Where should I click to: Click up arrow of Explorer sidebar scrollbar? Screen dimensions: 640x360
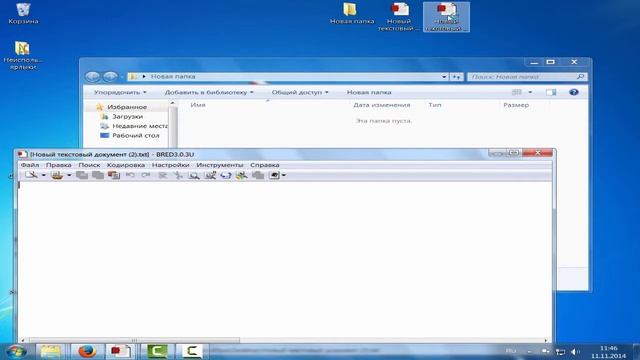click(x=173, y=104)
